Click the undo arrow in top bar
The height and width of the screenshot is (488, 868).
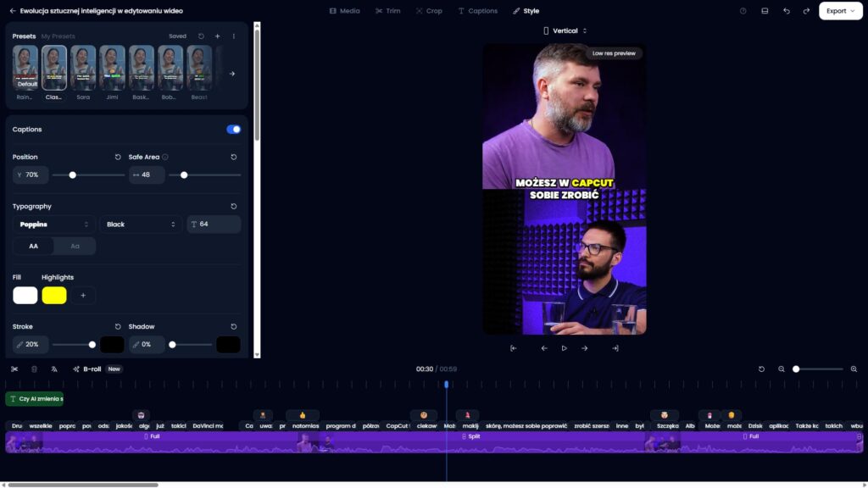787,11
